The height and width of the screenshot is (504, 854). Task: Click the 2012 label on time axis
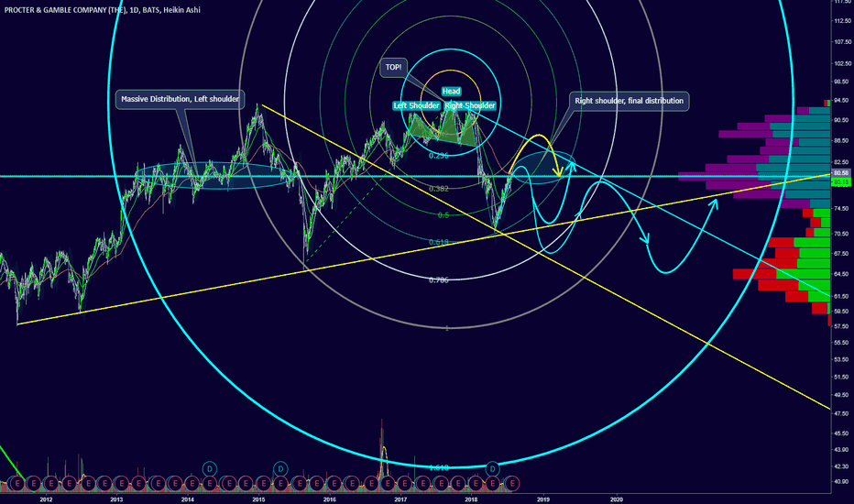point(46,499)
